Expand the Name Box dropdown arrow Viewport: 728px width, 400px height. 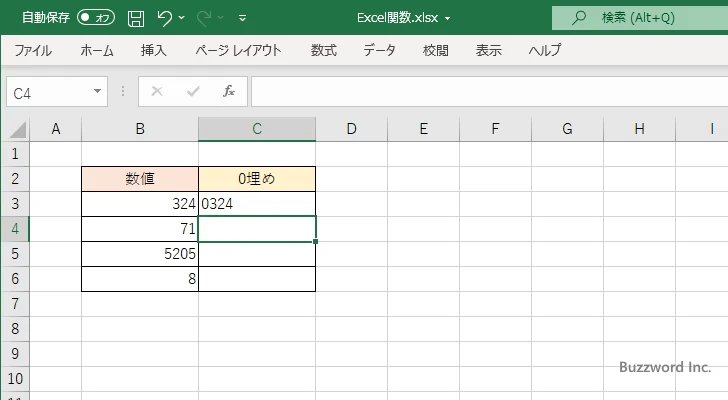tap(98, 91)
